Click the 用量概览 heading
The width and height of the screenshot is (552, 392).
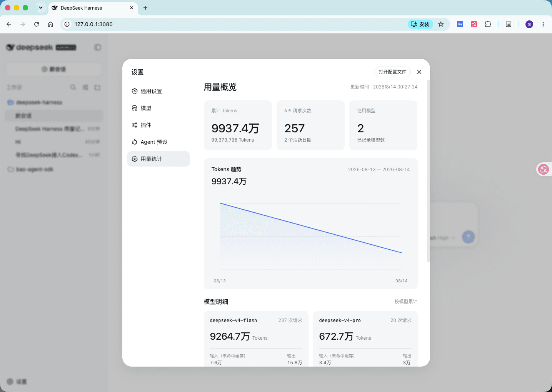point(220,87)
